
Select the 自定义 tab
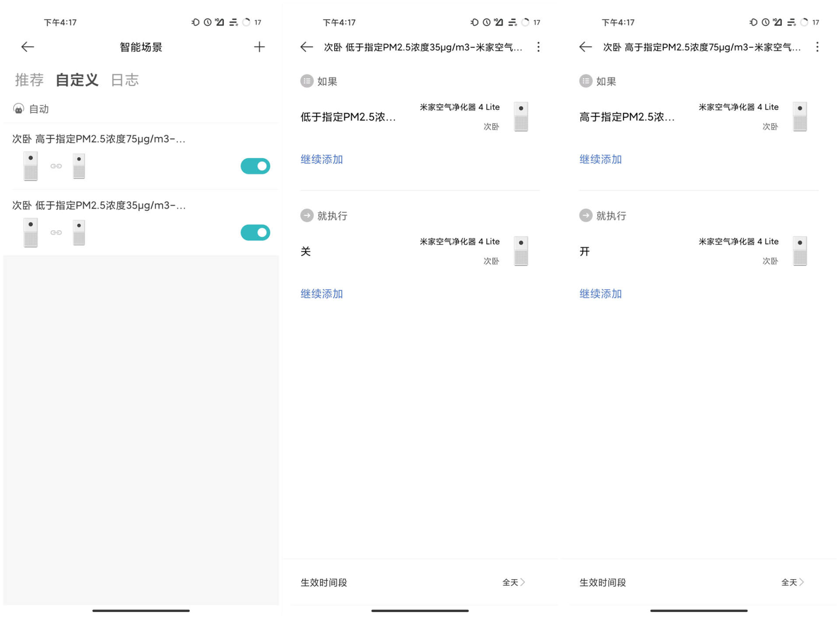click(77, 80)
